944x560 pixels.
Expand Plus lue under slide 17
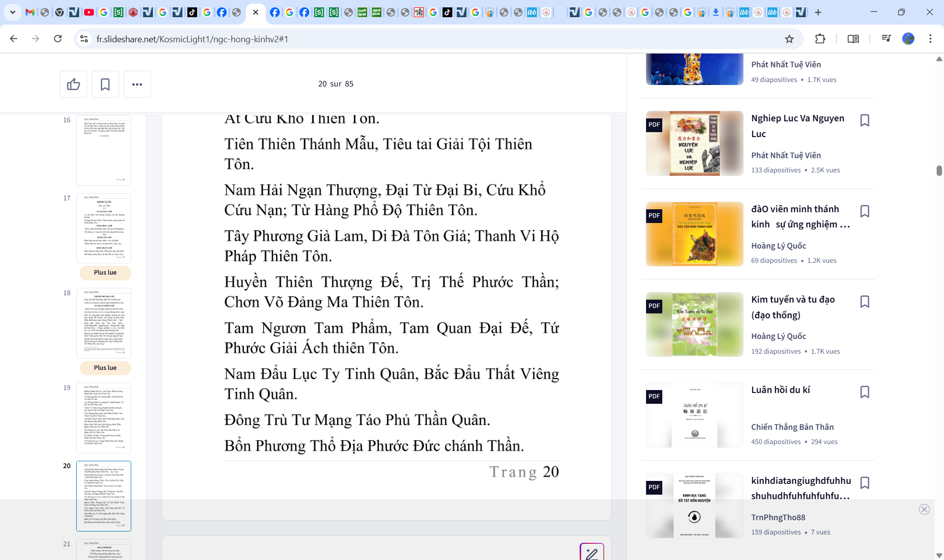click(x=105, y=273)
